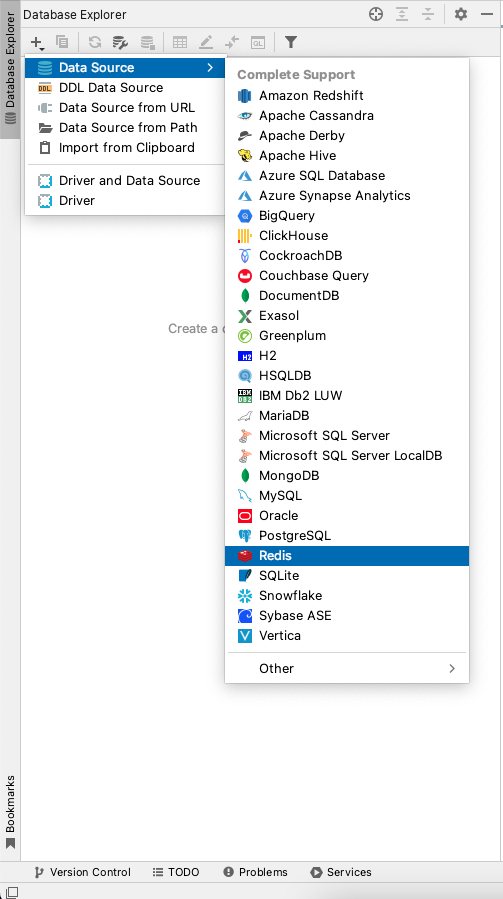Click the table editor toolbar icon
The height and width of the screenshot is (899, 503).
coord(180,42)
